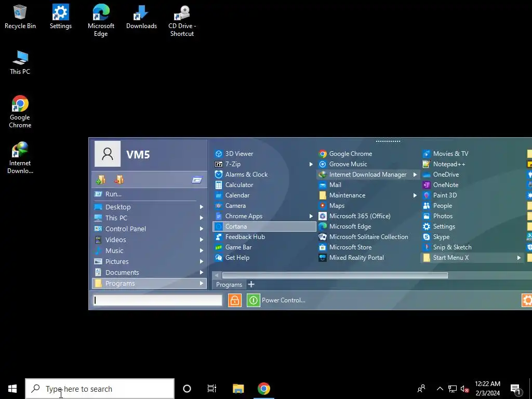Screen dimensions: 532x399
Task: Click Power Control... button
Action: (276, 300)
